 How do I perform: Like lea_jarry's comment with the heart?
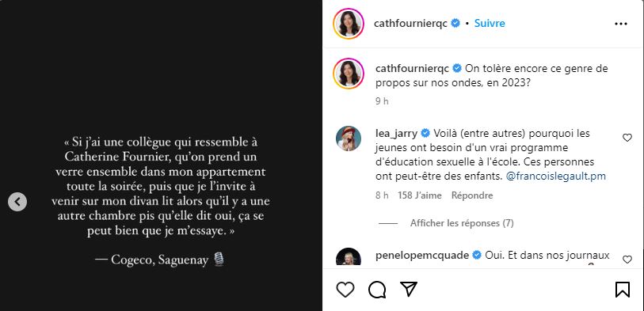[627, 138]
